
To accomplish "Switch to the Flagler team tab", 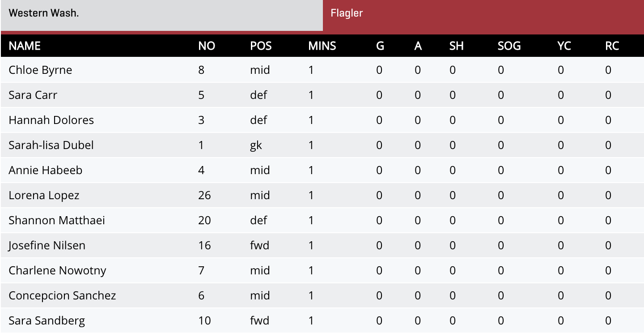I will (x=347, y=13).
